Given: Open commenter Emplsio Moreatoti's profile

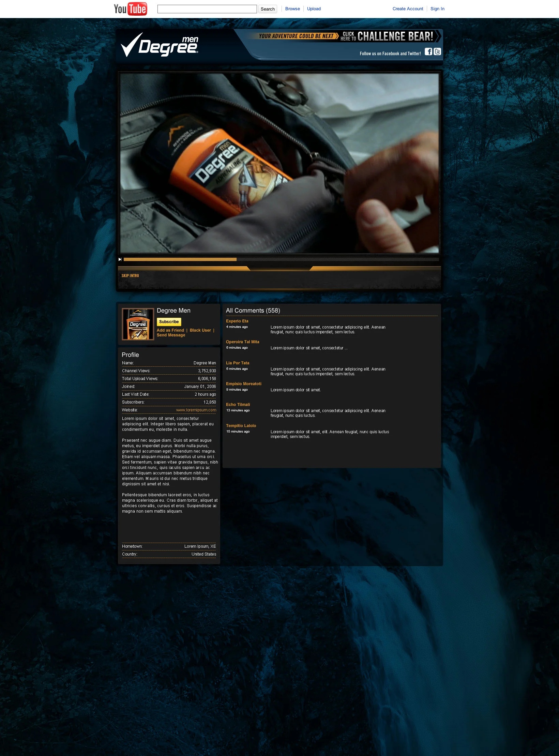Looking at the screenshot, I should pyautogui.click(x=244, y=384).
